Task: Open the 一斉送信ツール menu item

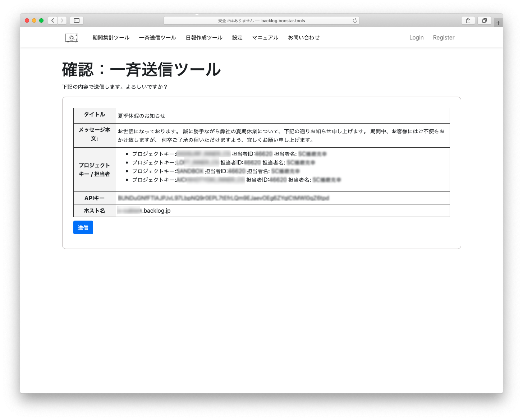Action: [157, 38]
